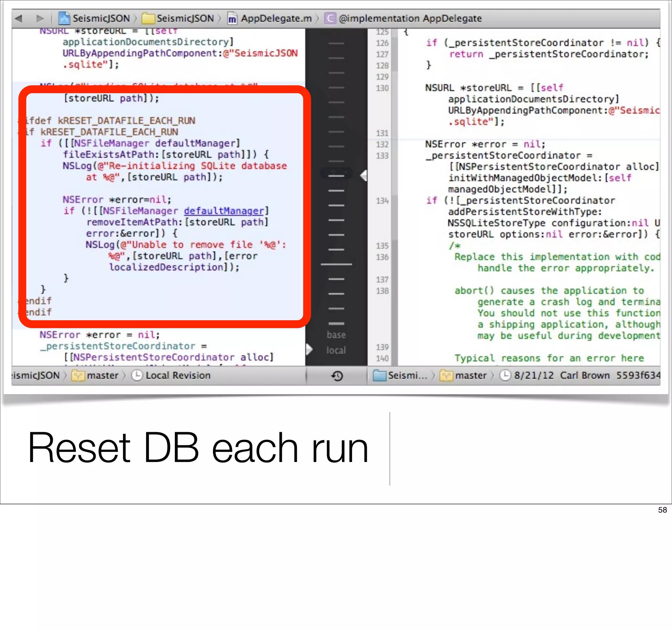The height and width of the screenshot is (630, 672).
Task: Click 'abort() causes the application to' comment
Action: pos(549,291)
